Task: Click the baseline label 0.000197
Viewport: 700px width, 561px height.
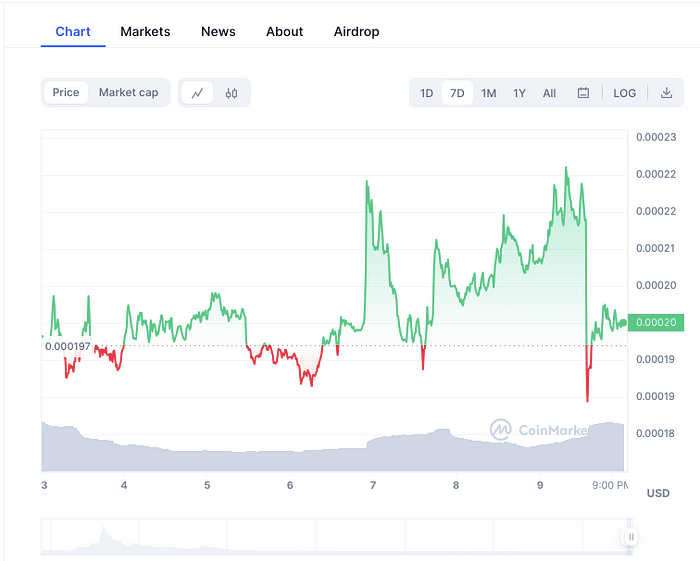Action: point(68,346)
